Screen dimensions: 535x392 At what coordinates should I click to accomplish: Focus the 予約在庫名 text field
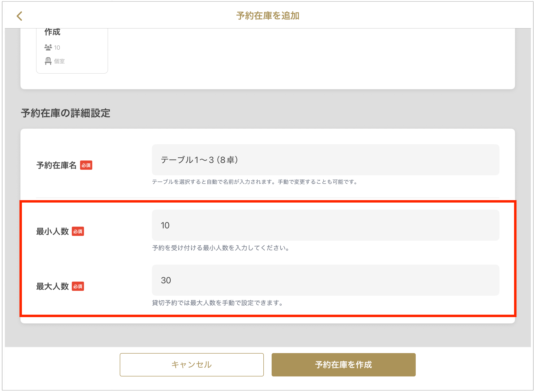point(325,160)
